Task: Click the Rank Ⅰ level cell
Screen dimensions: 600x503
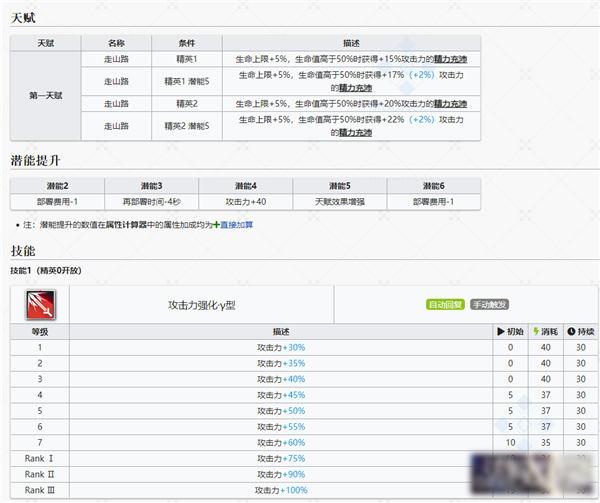Action: pos(40,459)
